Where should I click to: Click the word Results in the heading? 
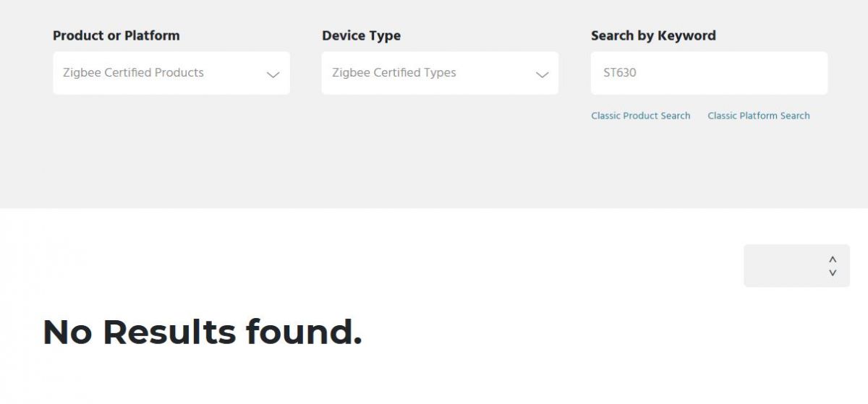point(169,332)
